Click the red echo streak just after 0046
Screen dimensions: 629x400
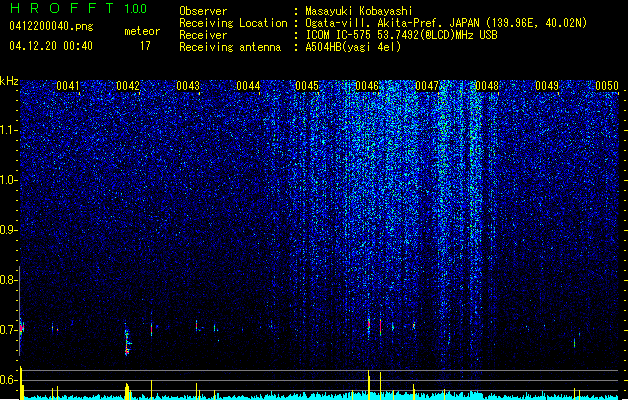pos(380,327)
